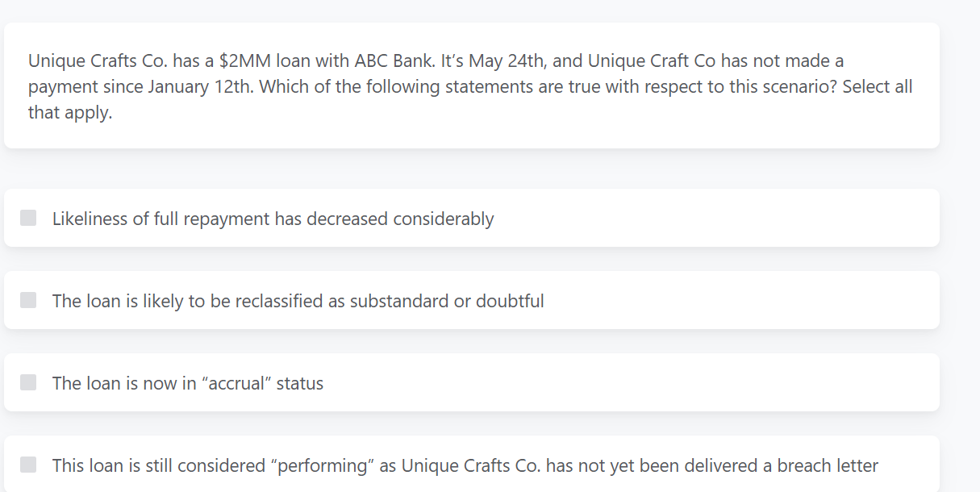Click the answer mentioning reclassification

click(x=298, y=300)
